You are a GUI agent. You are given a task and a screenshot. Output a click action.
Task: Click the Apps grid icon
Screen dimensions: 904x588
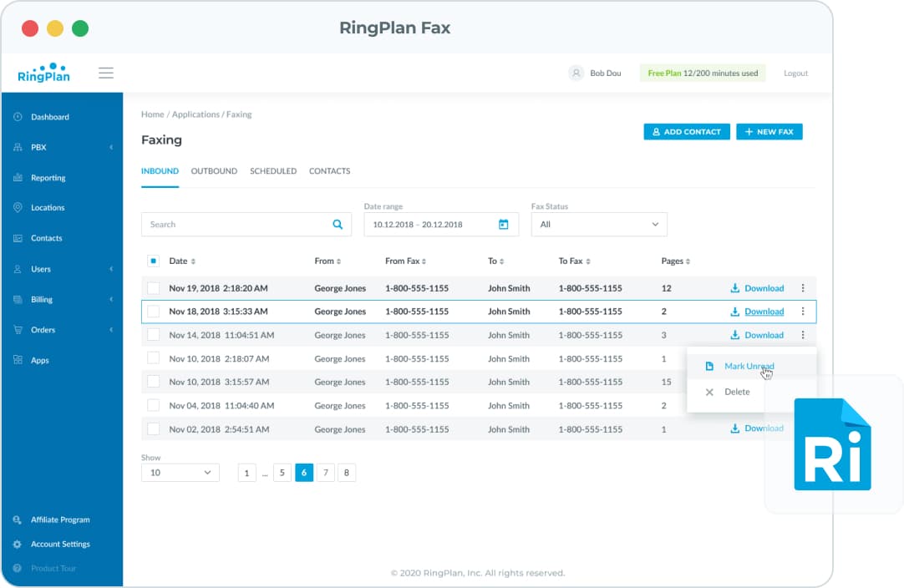(18, 360)
